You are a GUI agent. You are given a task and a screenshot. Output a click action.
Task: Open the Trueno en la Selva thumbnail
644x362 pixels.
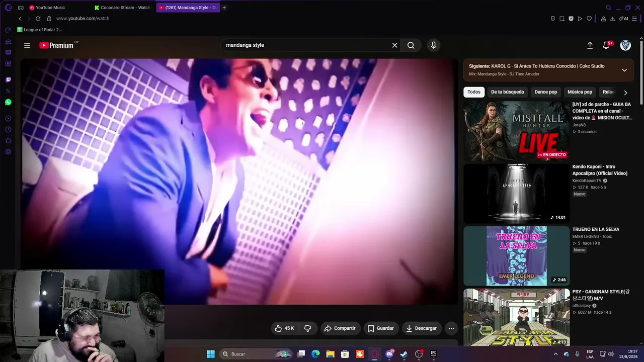(x=516, y=256)
